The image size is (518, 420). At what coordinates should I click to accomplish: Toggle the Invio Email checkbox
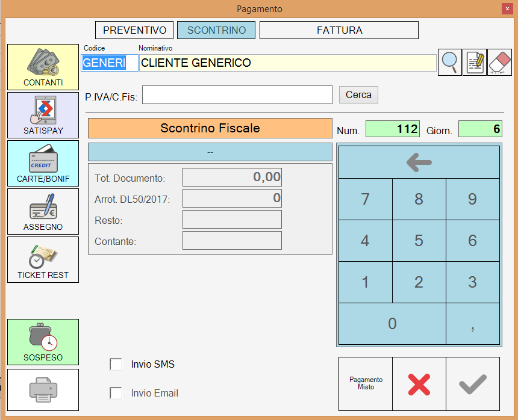pyautogui.click(x=116, y=394)
